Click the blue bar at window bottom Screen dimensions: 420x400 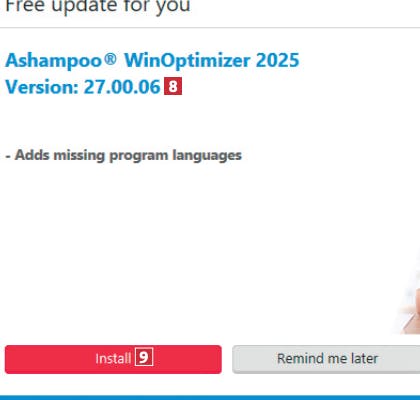[210, 398]
